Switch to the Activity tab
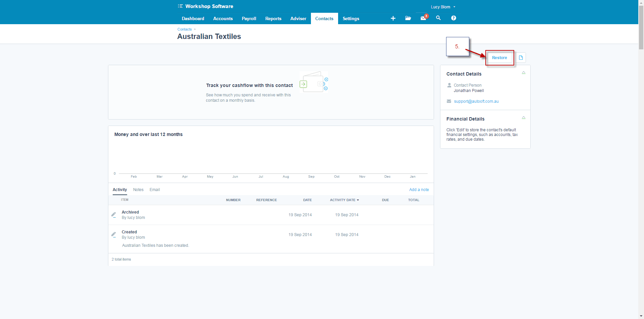Image resolution: width=644 pixels, height=319 pixels. point(120,190)
